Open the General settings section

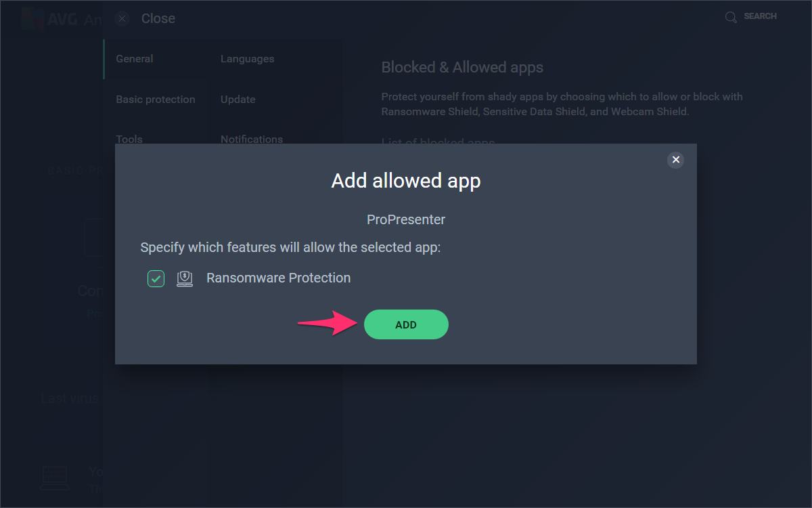click(135, 59)
